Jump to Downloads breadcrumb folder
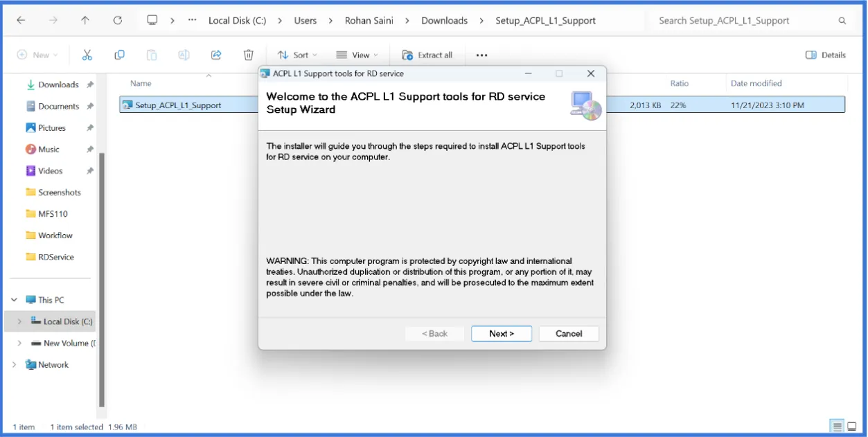This screenshot has height=437, width=868. click(444, 21)
